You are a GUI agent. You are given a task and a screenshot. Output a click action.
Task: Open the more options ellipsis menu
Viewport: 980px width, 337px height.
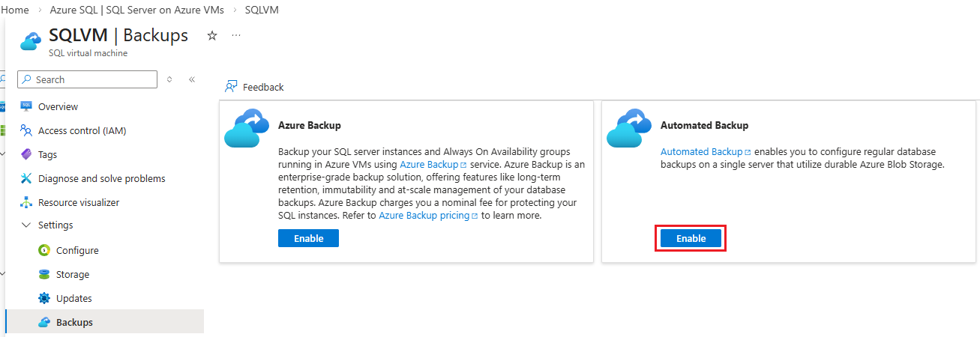click(236, 35)
